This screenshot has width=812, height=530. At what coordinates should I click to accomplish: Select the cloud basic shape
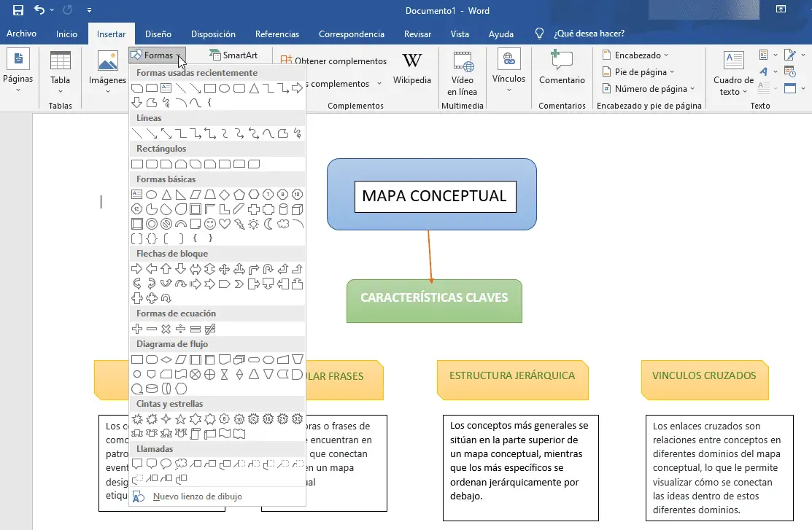[x=283, y=224]
